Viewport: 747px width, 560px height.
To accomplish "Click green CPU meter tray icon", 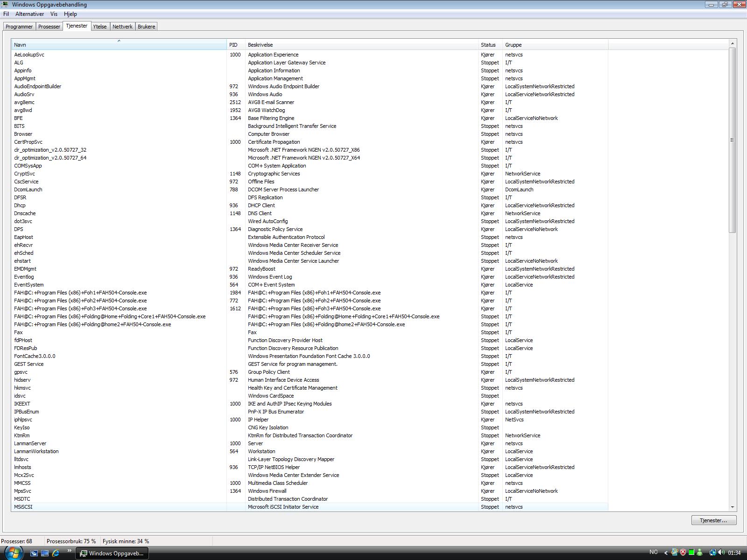I will pos(691,552).
